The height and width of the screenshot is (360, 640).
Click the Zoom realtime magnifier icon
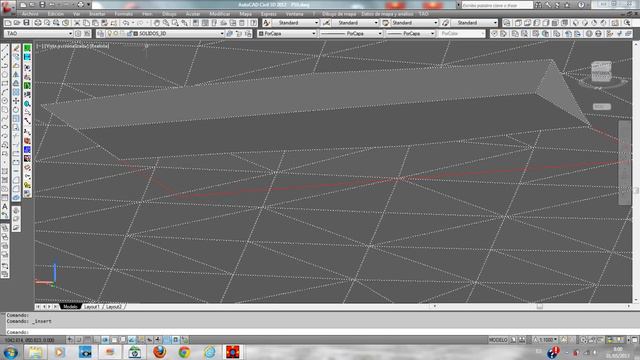tap(166, 23)
